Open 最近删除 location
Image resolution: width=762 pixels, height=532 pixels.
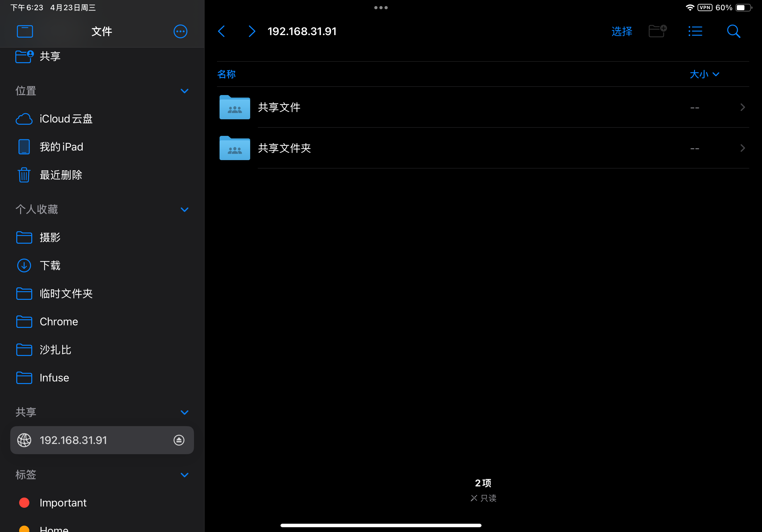pos(61,175)
